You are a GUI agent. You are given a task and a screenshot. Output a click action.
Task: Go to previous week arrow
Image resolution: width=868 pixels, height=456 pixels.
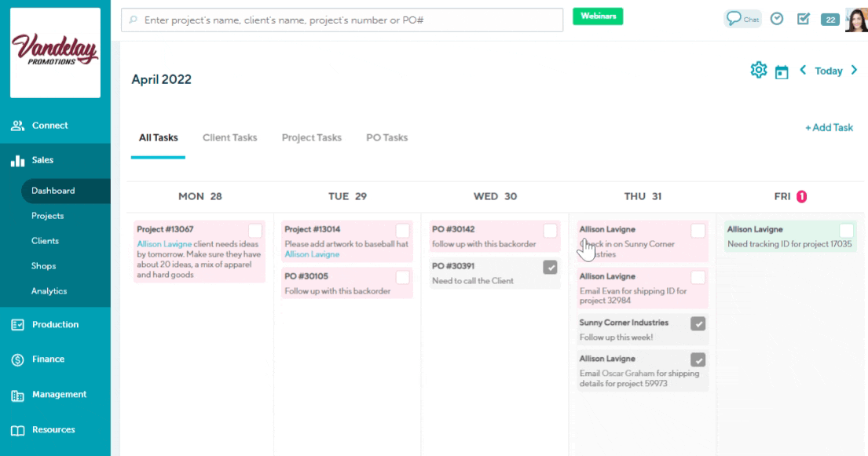point(803,71)
